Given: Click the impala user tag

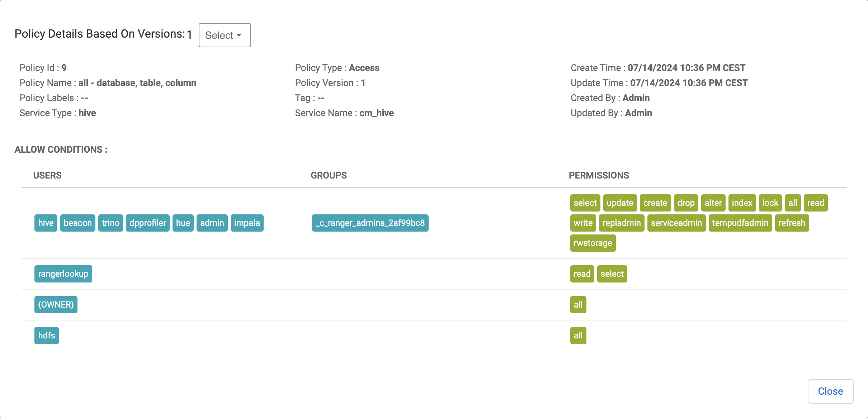Looking at the screenshot, I should coord(247,223).
